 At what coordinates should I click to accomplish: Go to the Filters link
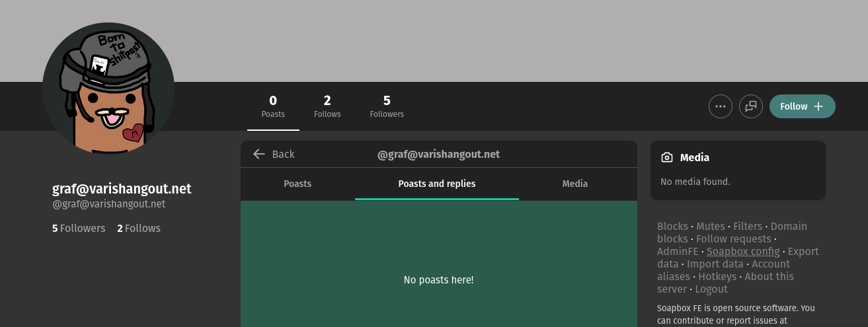tap(747, 226)
